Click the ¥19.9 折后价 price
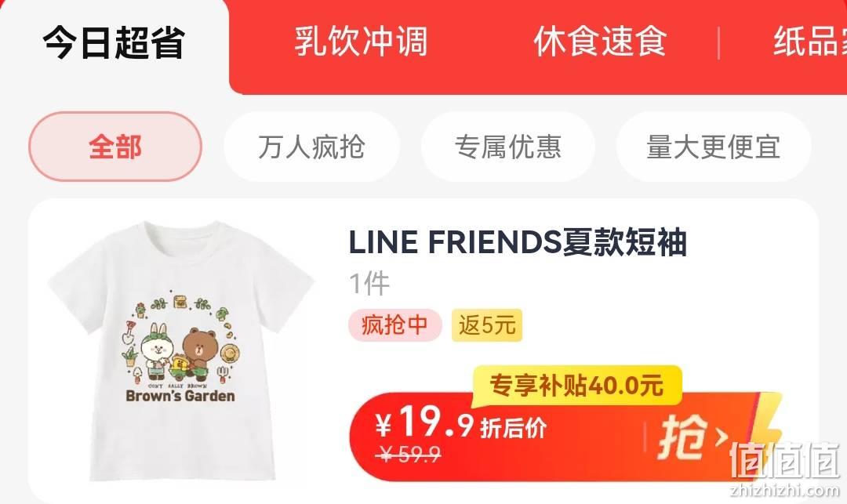This screenshot has height=504, width=847. (x=461, y=424)
